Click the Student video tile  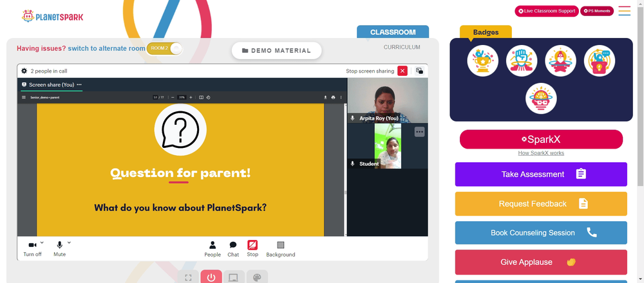(x=388, y=146)
